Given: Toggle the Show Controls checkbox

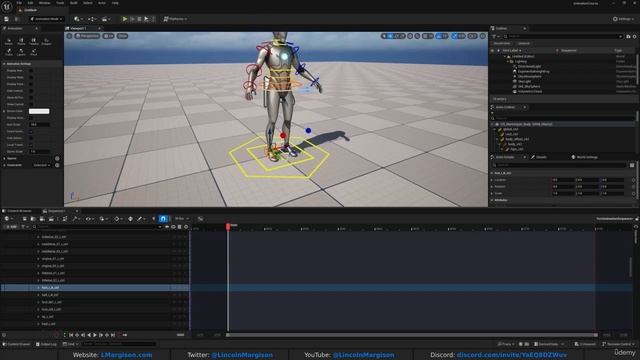Looking at the screenshot, I should 31,104.
